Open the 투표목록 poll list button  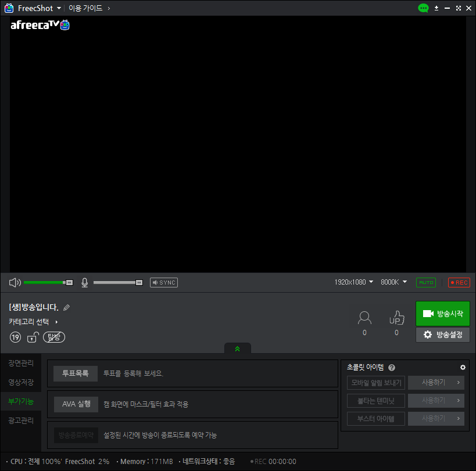(76, 373)
